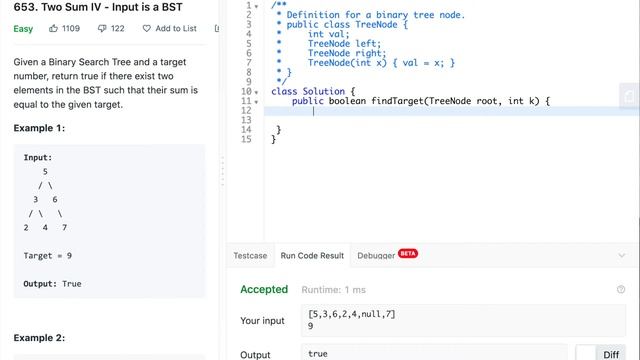
Task: Click the Runtime: 1 ms text
Action: click(x=333, y=290)
